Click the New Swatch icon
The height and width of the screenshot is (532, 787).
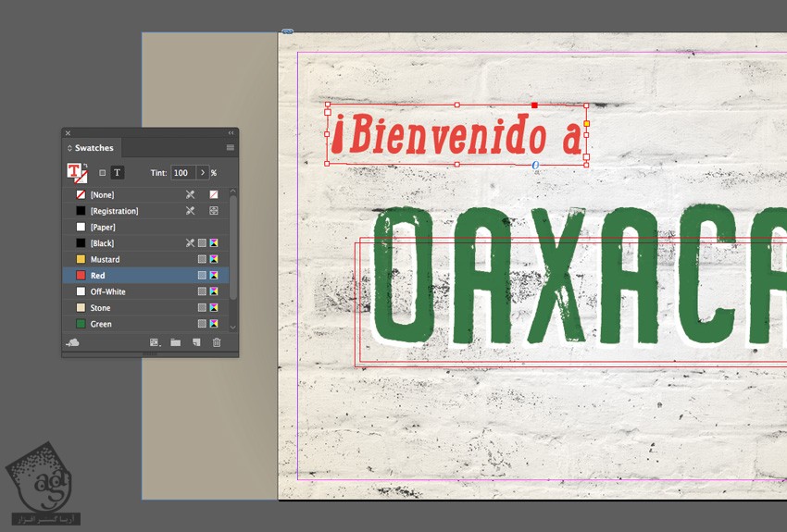pos(195,342)
